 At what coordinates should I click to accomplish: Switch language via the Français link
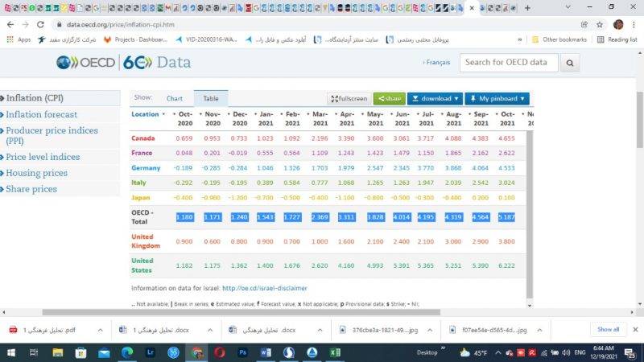[437, 63]
